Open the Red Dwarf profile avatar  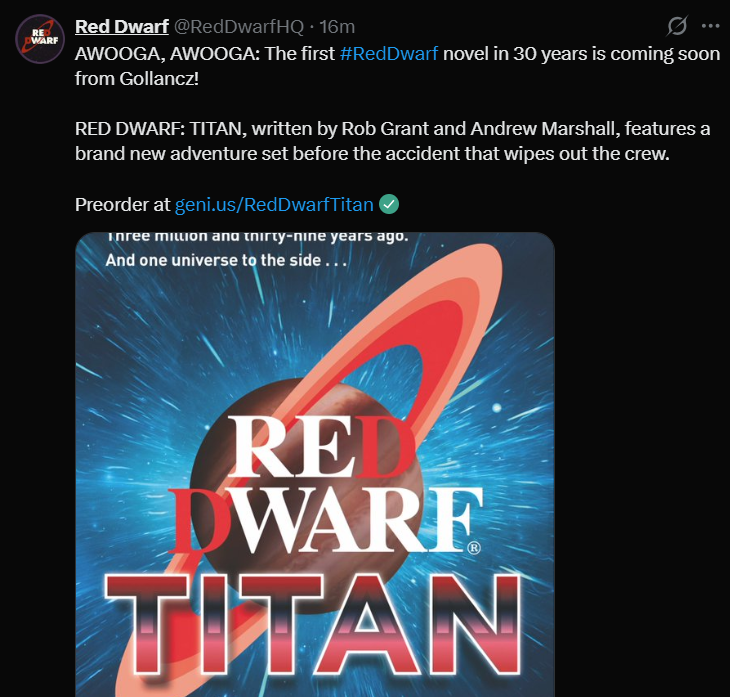40,39
